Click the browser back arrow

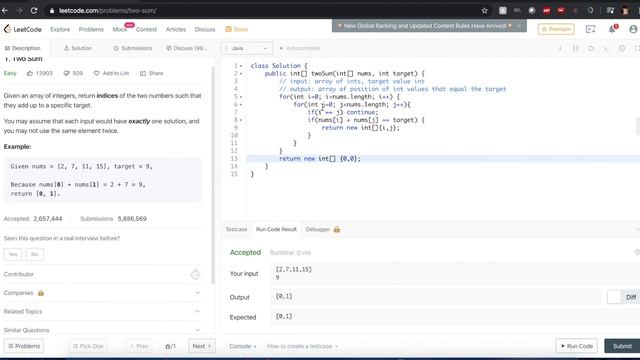[5, 11]
